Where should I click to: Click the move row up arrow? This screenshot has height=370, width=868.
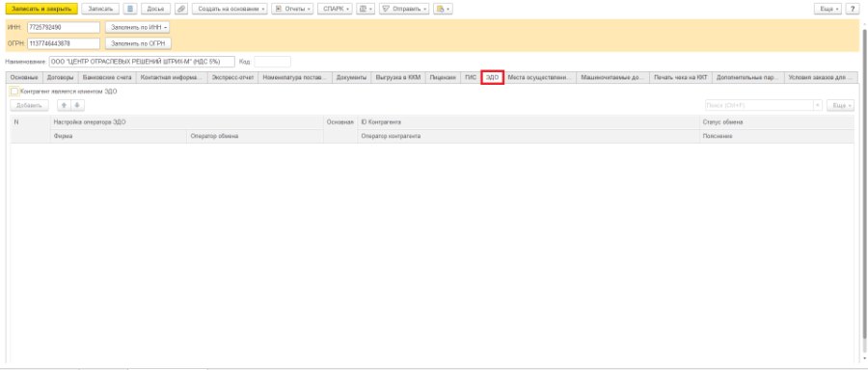(65, 105)
